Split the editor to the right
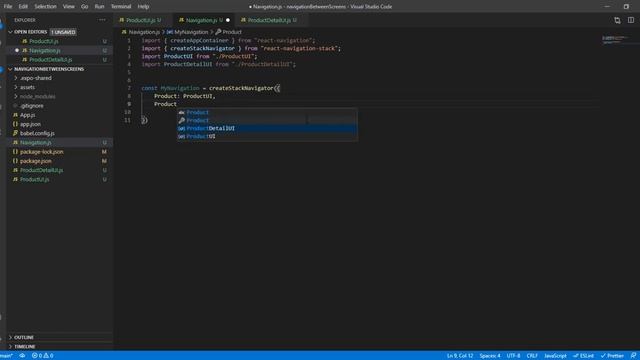 click(x=631, y=20)
